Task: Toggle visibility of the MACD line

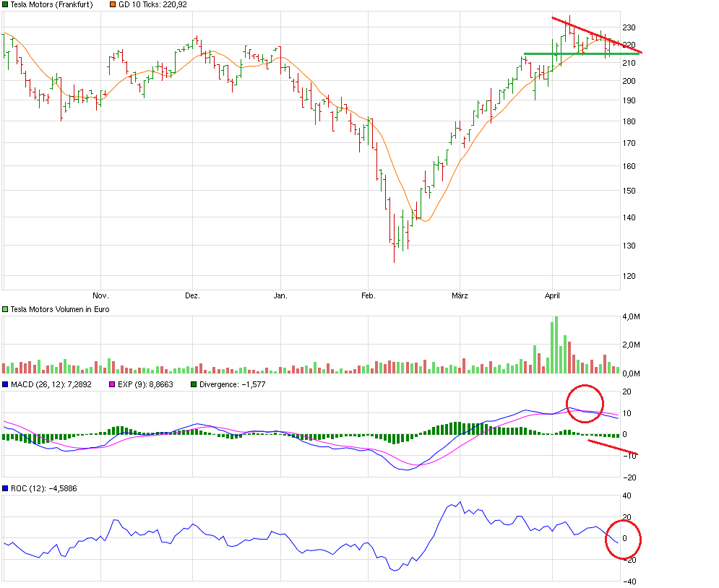Action: click(x=7, y=385)
